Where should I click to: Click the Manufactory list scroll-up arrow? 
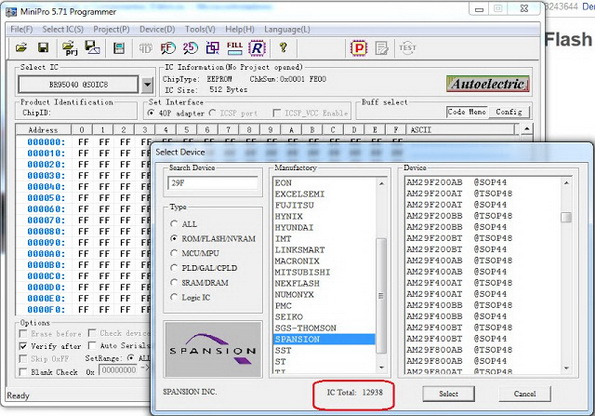[x=381, y=184]
